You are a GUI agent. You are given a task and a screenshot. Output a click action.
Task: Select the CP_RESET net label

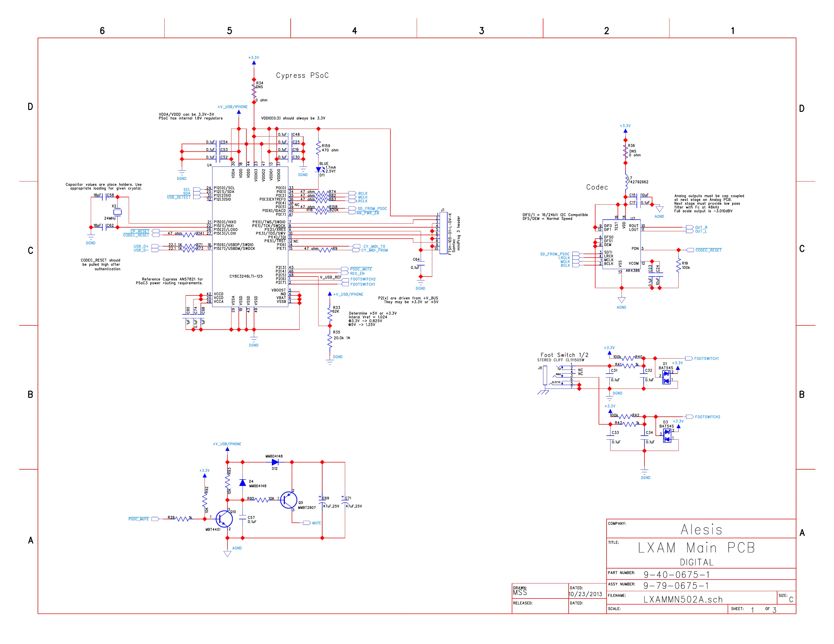[x=140, y=231]
